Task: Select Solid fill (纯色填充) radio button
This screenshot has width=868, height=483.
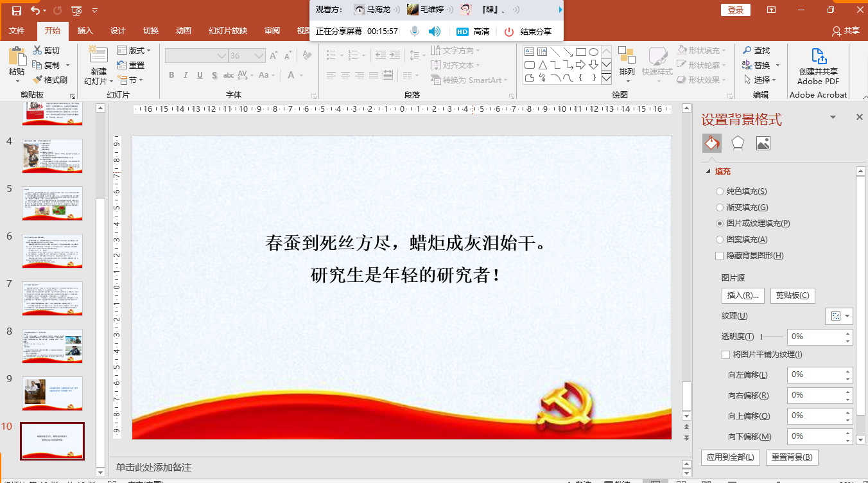Action: tap(720, 191)
